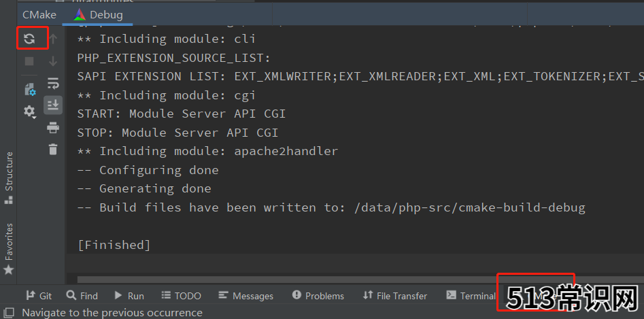Click the horizontal scrollbar under the output
644x319 pixels.
click(x=287, y=280)
